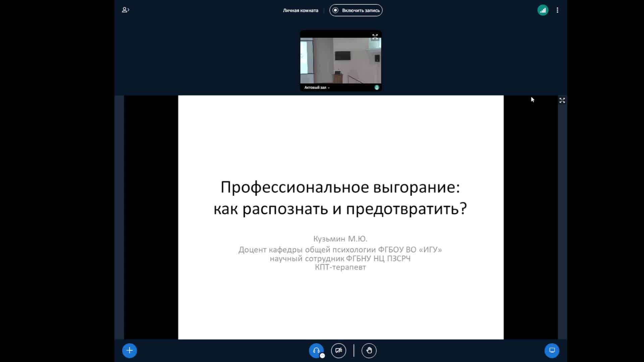Screen dimensions: 644x362
Task: Click the author line Кузьмин М.Ю.
Action: [x=340, y=239]
